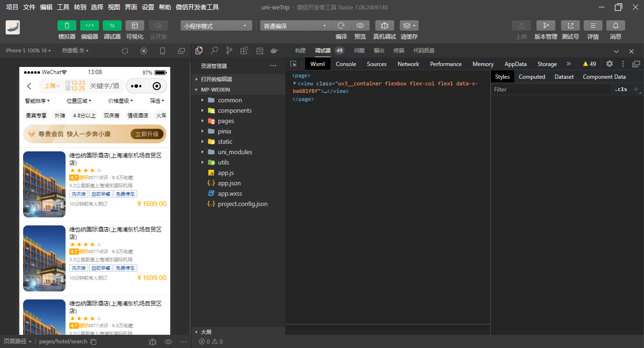This screenshot has width=644, height=348.
Task: Open search icon in editor sidebar
Action: (214, 50)
